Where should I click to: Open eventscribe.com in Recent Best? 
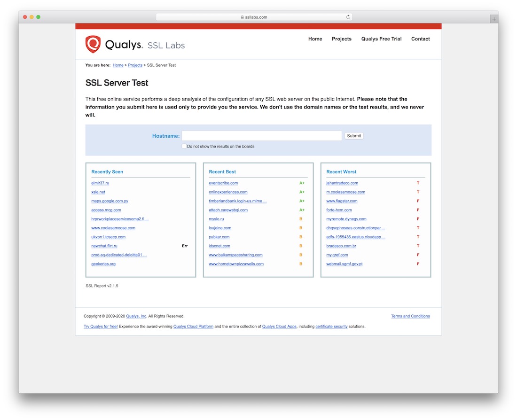pyautogui.click(x=223, y=183)
